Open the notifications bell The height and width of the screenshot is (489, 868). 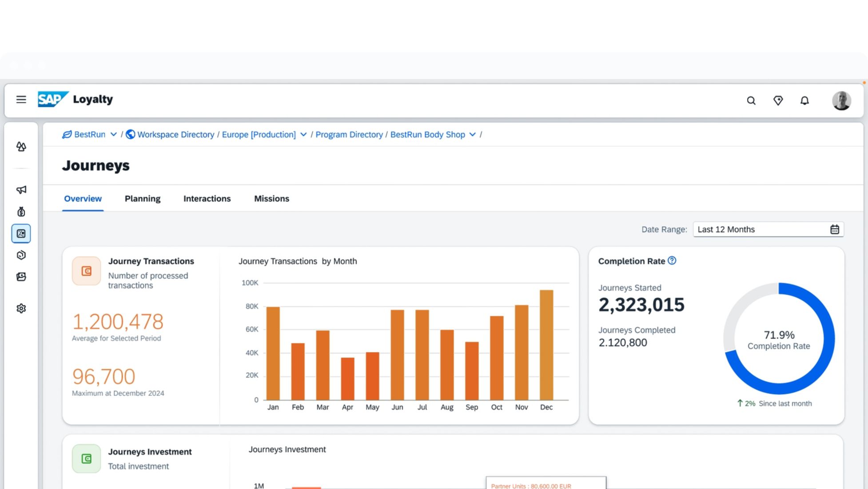pos(804,100)
